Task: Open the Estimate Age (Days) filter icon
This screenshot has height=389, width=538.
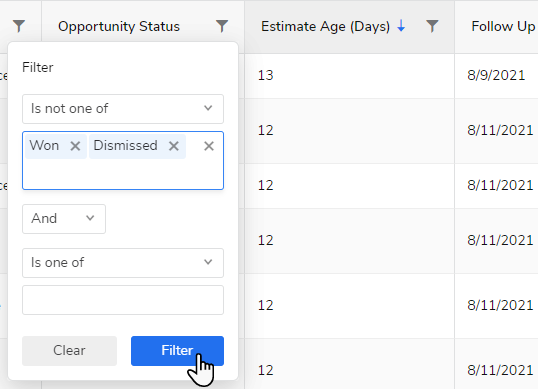Action: [x=432, y=26]
